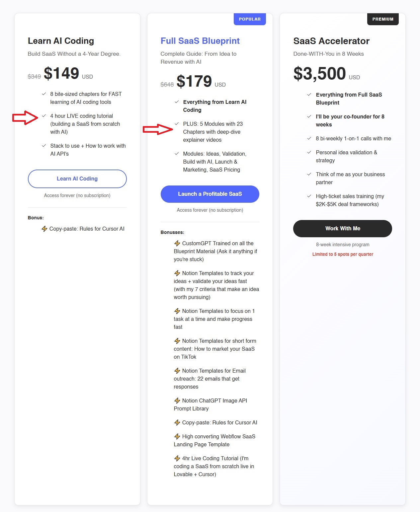
Task: Click lightning icon by short form content templates
Action: coord(177,341)
